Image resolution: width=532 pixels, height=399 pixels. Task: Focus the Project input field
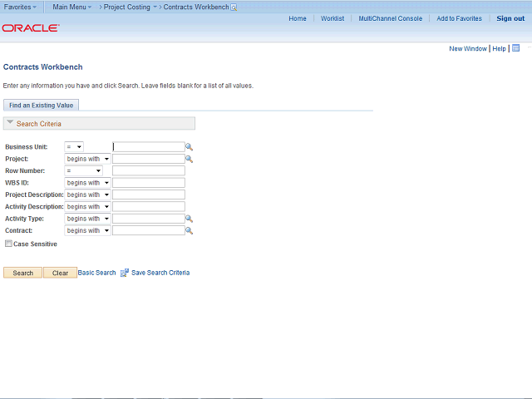(149, 159)
